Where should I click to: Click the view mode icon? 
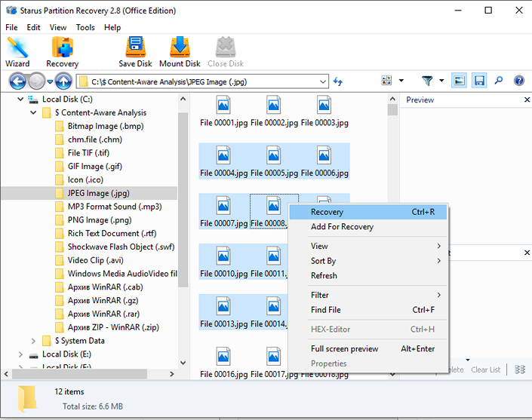(386, 81)
